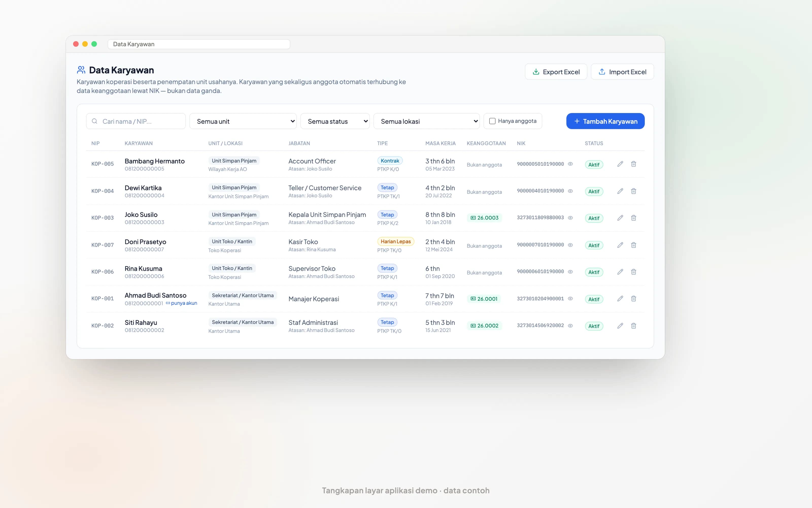The width and height of the screenshot is (812, 508).
Task: Open the Semua status dropdown
Action: pos(335,121)
